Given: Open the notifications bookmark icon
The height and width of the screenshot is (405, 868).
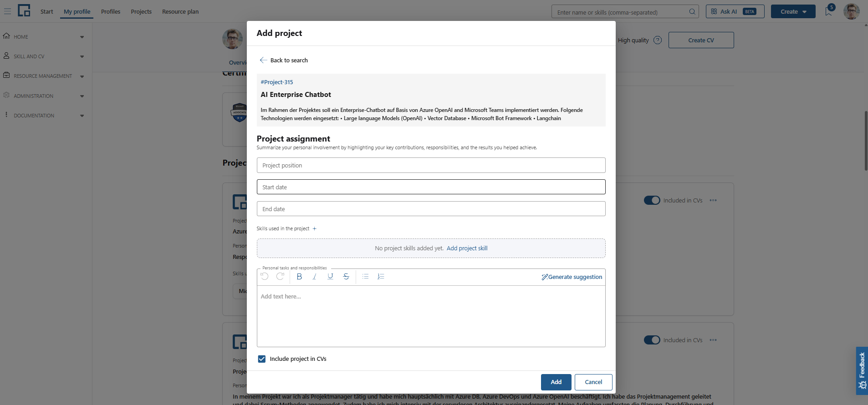Looking at the screenshot, I should point(828,12).
